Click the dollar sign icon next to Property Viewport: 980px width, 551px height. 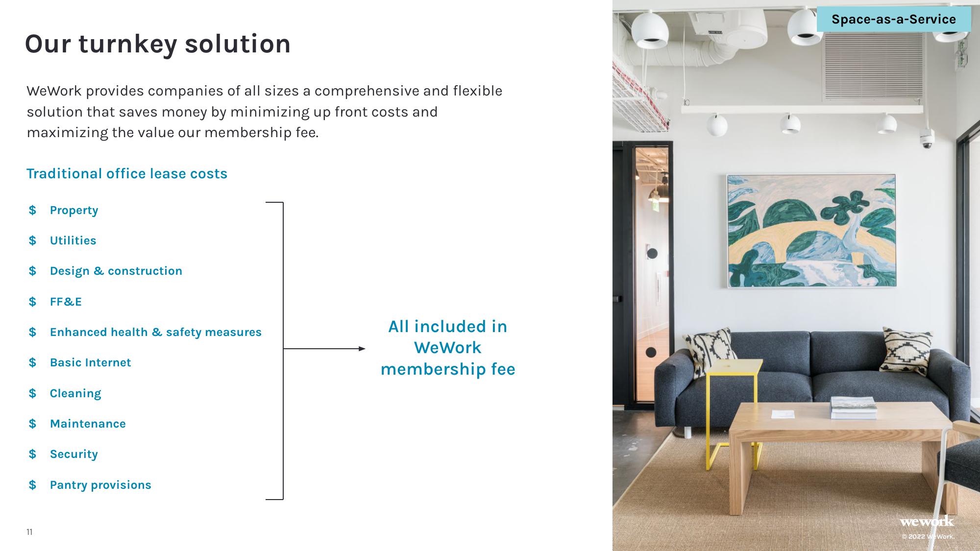32,210
